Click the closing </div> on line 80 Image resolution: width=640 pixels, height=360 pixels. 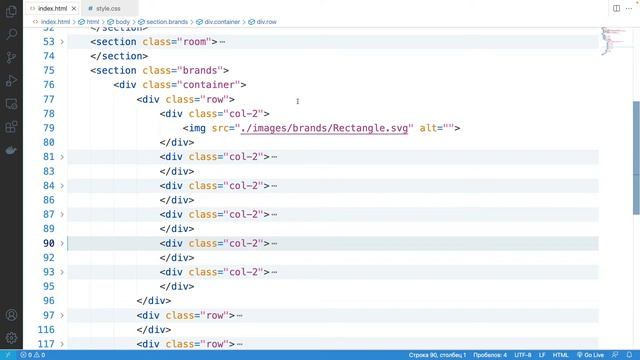(177, 142)
